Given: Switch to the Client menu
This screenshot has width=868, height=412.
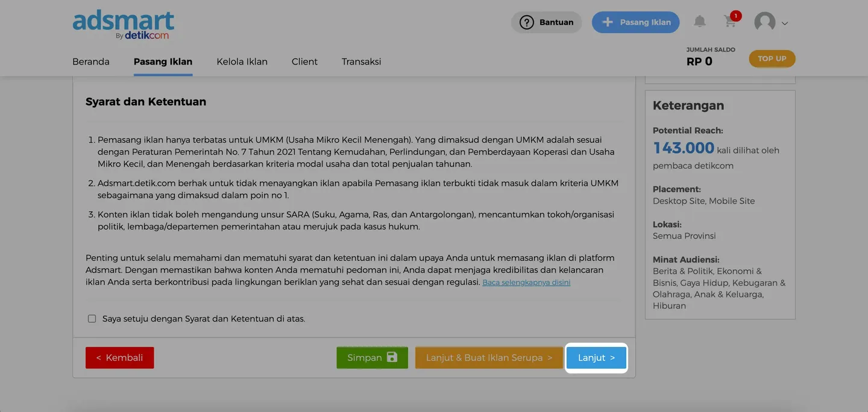Looking at the screenshot, I should click(304, 61).
